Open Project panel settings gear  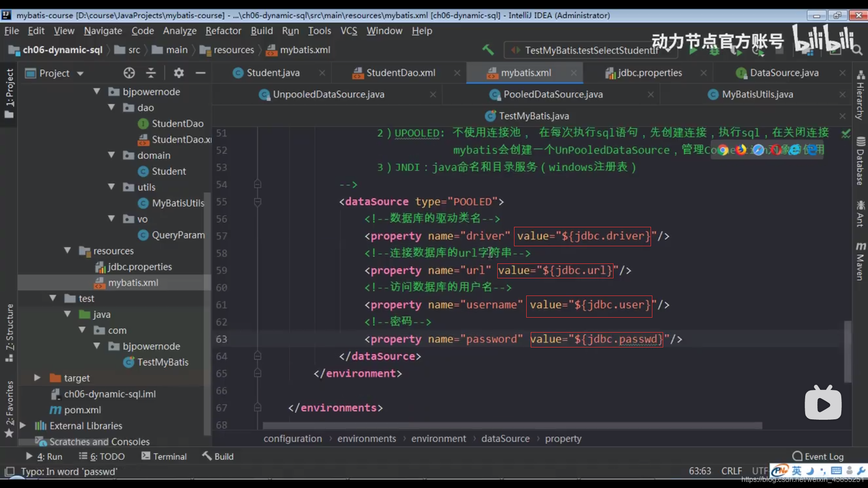[x=179, y=73]
